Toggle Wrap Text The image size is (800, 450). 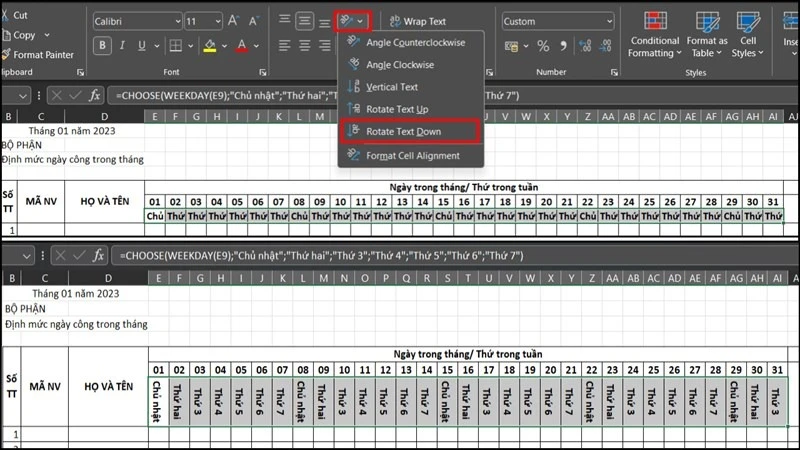(x=418, y=21)
